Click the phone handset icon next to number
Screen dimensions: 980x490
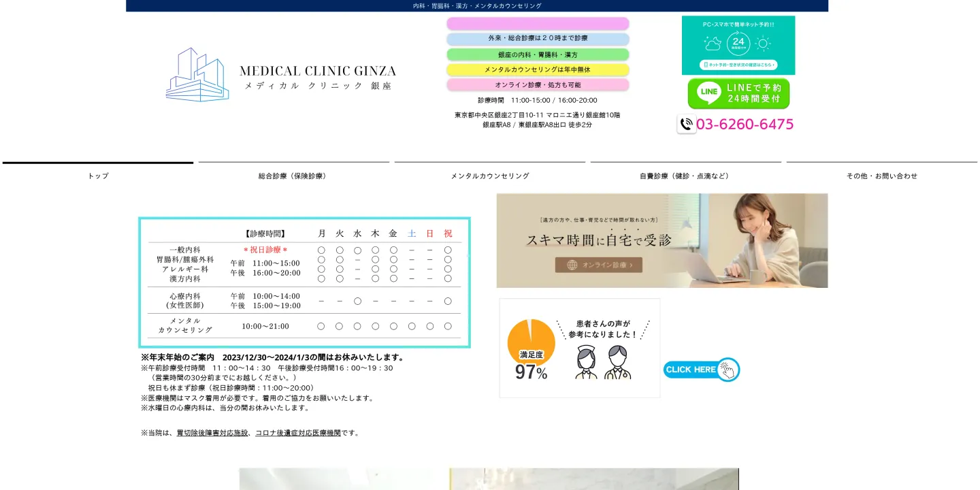point(686,123)
